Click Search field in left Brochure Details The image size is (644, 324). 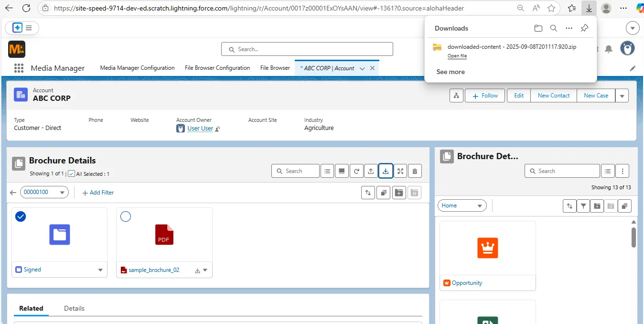click(295, 171)
